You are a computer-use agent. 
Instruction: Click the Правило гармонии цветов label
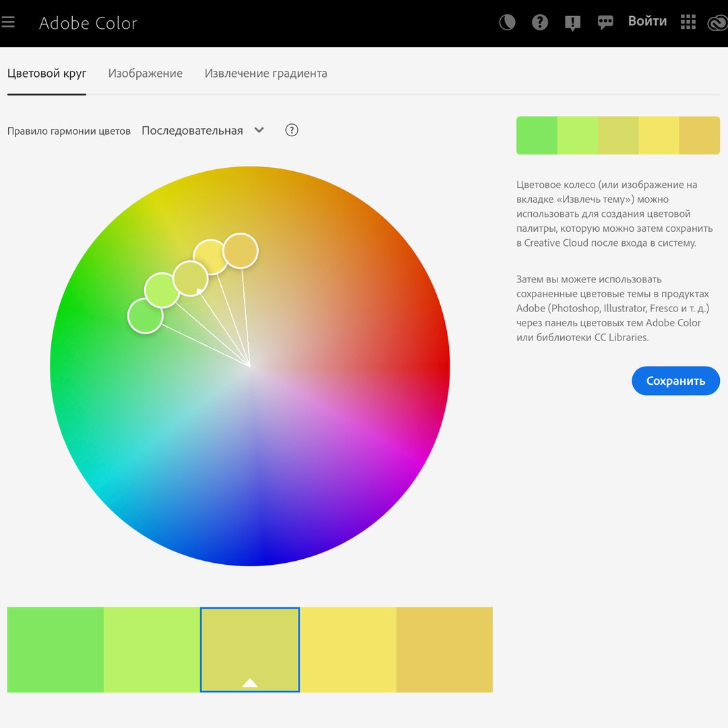[x=69, y=131]
